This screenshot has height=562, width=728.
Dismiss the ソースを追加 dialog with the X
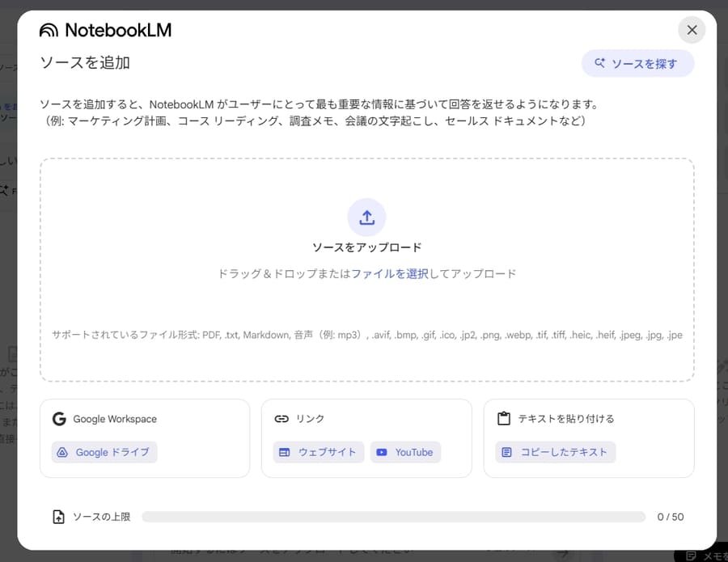(x=692, y=30)
